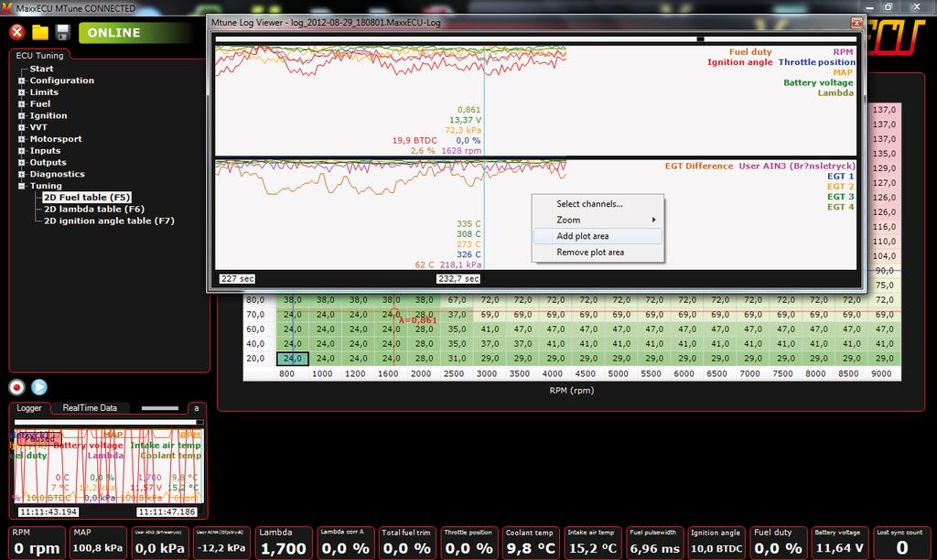The width and height of the screenshot is (937, 560).
Task: Click the EGT 1 legend label
Action: pos(840,177)
